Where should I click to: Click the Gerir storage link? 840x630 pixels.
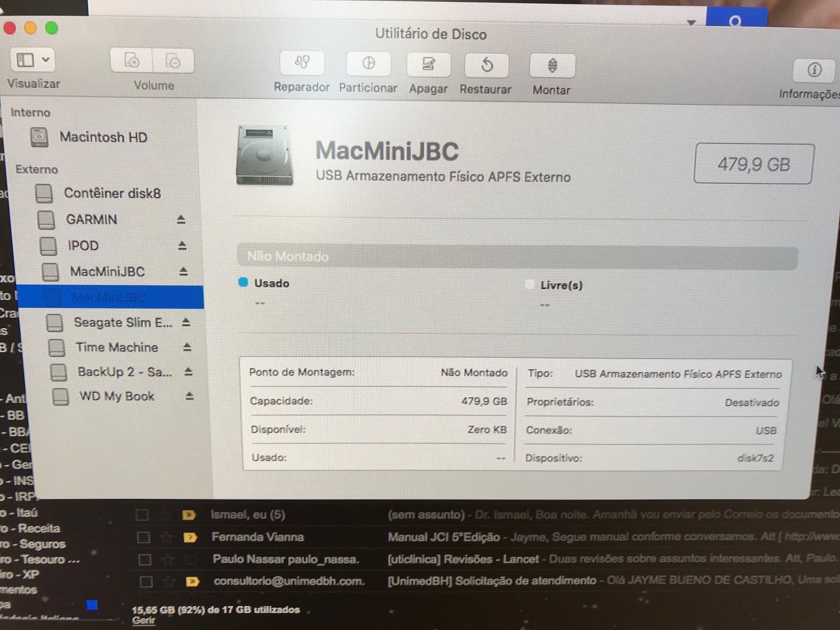click(x=143, y=621)
